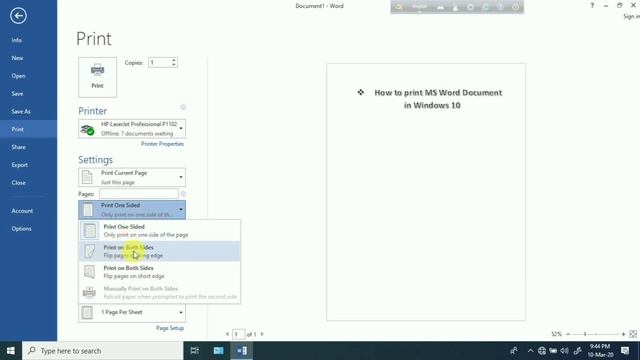
Task: Click the info icon next to the Pages field
Action: (x=183, y=194)
